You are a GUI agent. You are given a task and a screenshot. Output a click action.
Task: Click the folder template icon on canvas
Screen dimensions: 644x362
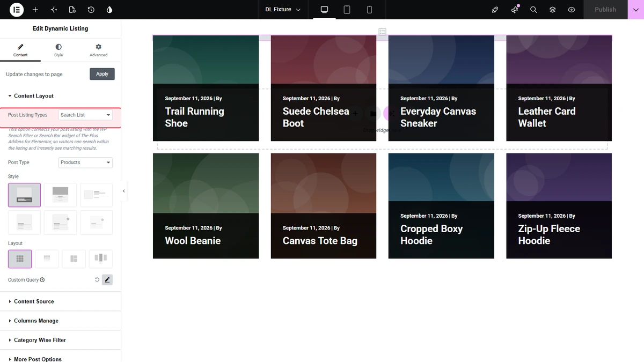click(x=373, y=114)
